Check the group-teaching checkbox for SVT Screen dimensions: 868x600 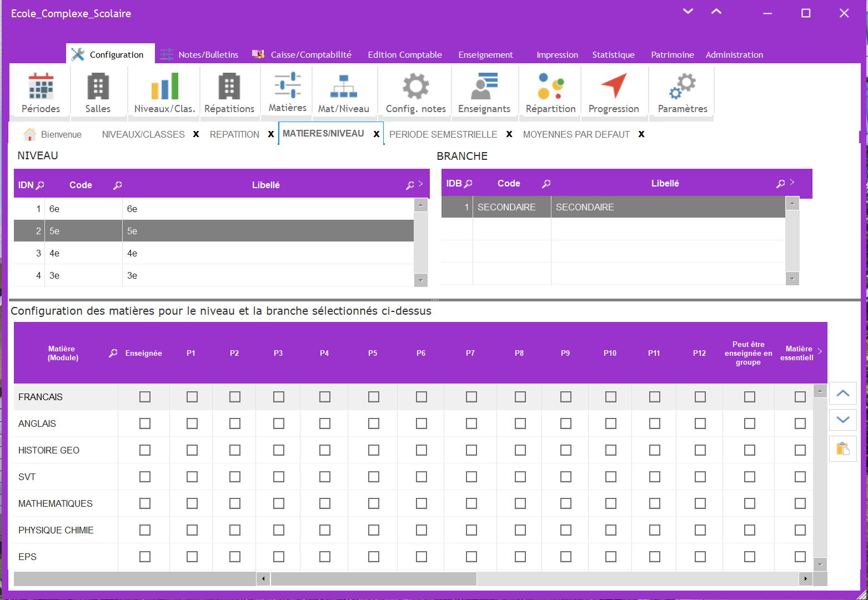[749, 477]
